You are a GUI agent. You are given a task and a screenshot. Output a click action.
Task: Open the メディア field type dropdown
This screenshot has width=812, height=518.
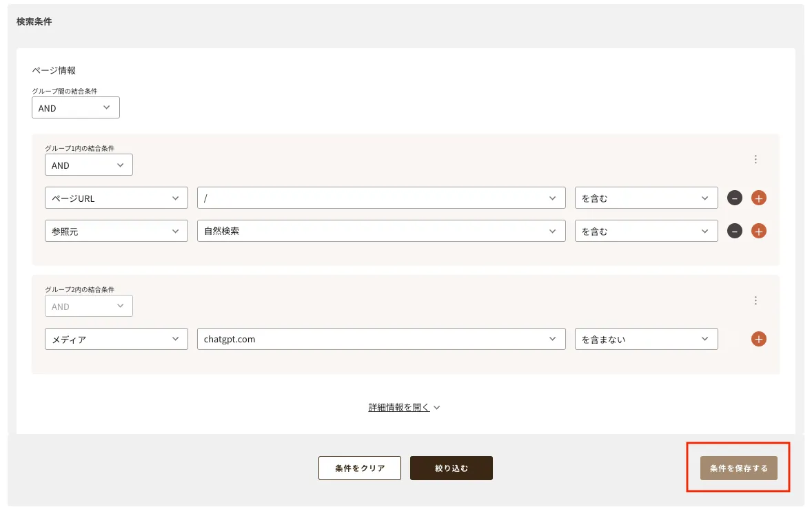[116, 339]
